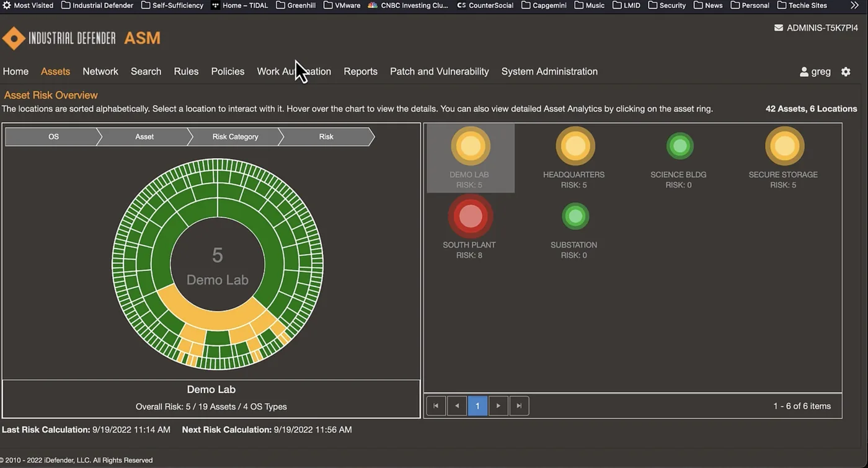Click page 1 in the pager

[477, 406]
